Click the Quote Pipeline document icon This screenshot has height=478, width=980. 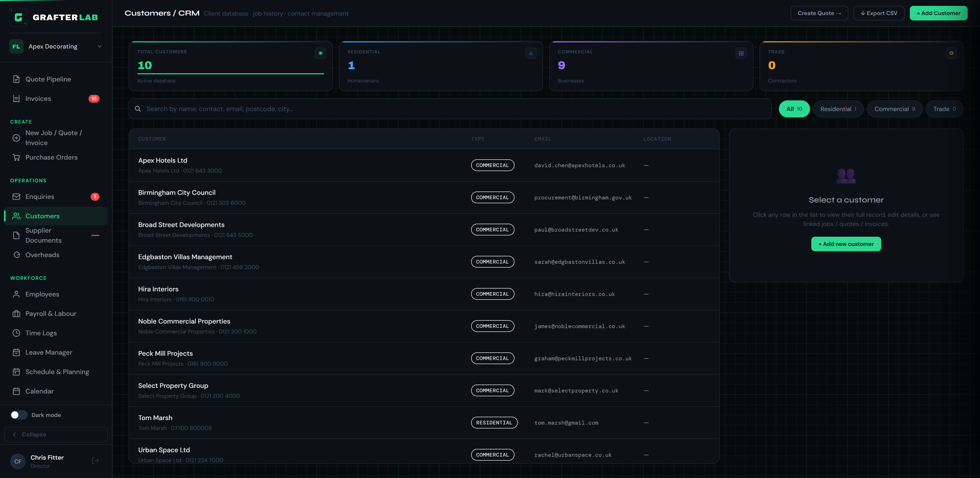pyautogui.click(x=16, y=79)
